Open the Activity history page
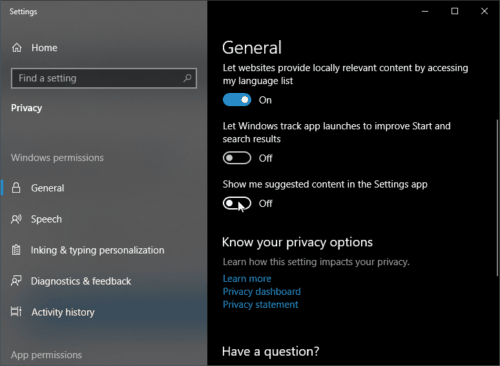Image resolution: width=500 pixels, height=366 pixels. [103, 312]
